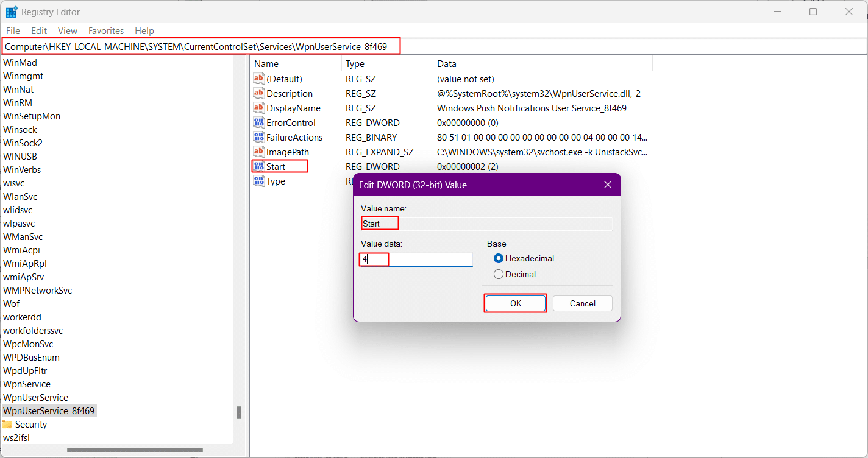The height and width of the screenshot is (458, 868).
Task: Select the WinSetupMon key
Action: 32,116
